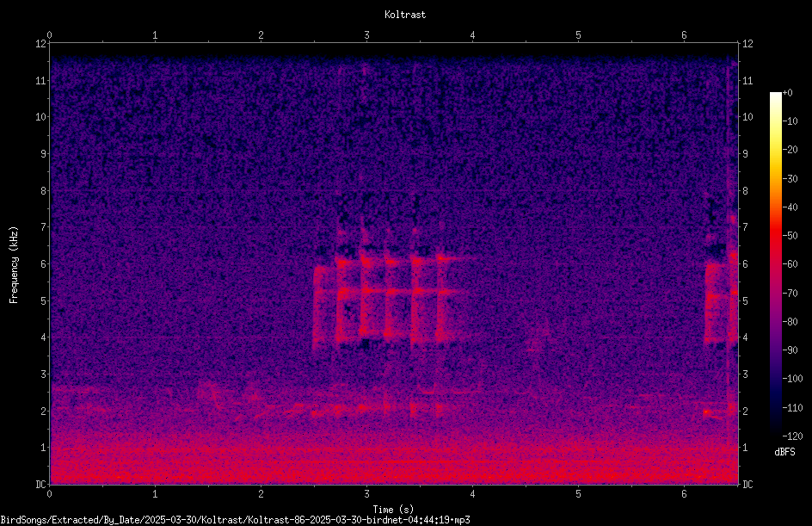The height and width of the screenshot is (526, 812).
Task: Click the "-30" label on the color scale
Action: tap(790, 179)
